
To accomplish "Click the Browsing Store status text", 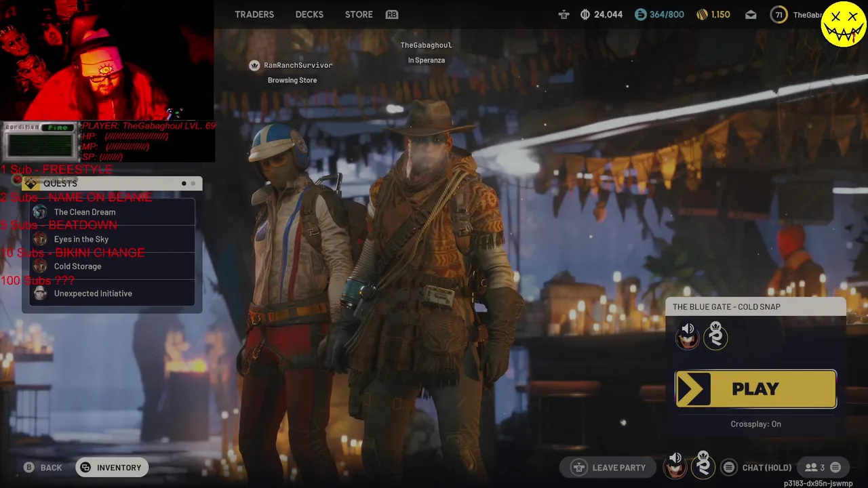I will [x=292, y=80].
